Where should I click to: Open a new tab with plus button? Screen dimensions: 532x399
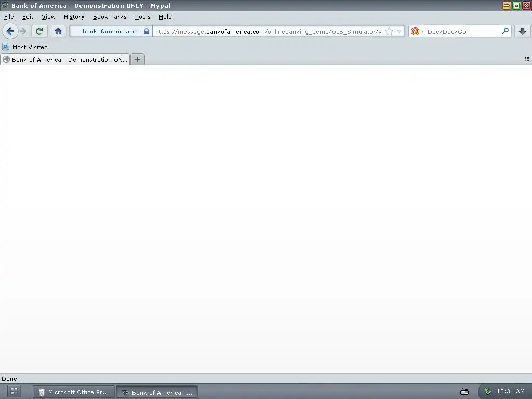pos(137,59)
